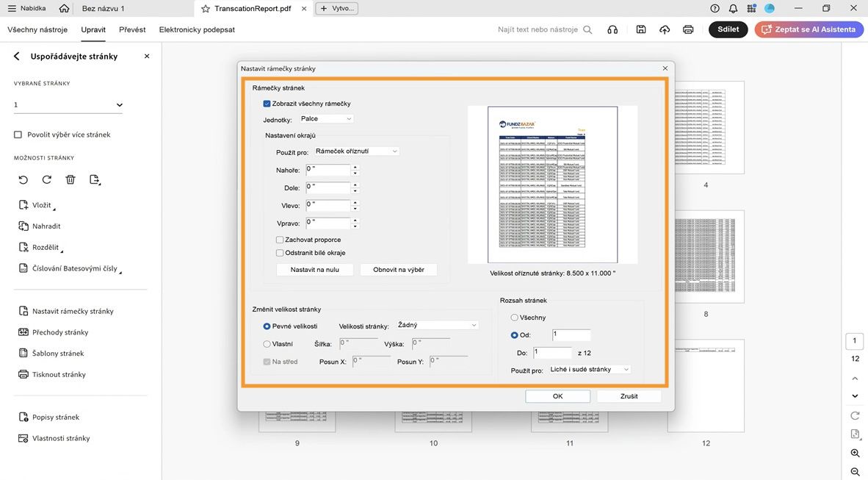Image resolution: width=868 pixels, height=480 pixels.
Task: Increase the Vlevo margin value
Action: point(355,202)
